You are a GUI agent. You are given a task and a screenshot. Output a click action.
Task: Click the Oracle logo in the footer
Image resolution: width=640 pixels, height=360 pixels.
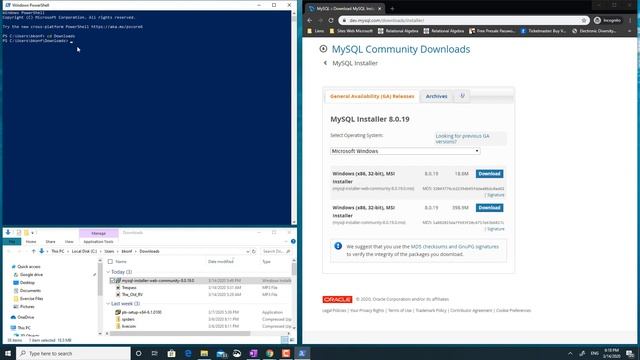pyautogui.click(x=337, y=299)
